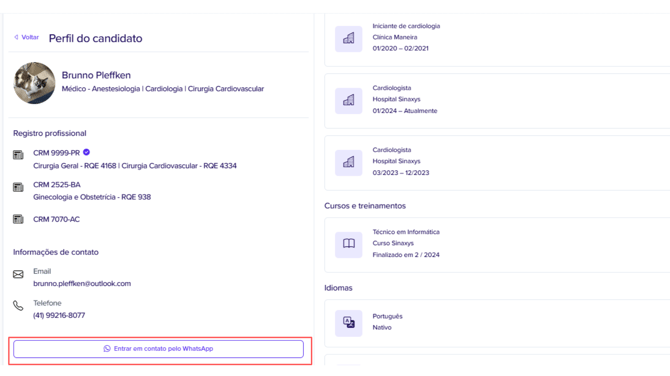
Task: Click the medical specialties line under the name
Action: pos(163,89)
